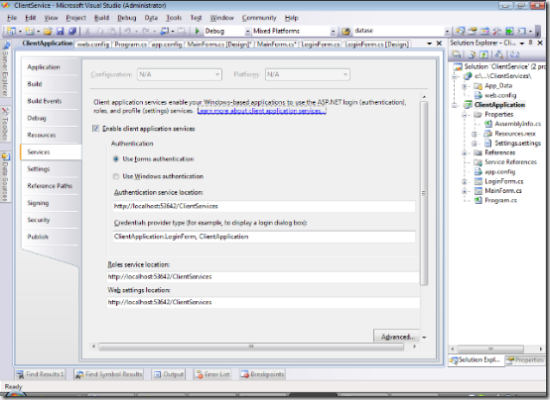Click the Find in Files icon beside datase
The image size is (550, 400).
(x=346, y=31)
